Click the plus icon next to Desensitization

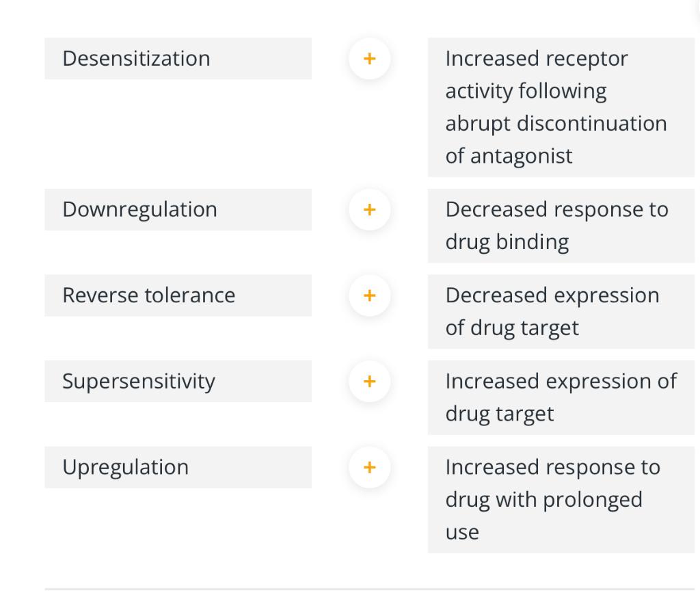[x=369, y=59]
